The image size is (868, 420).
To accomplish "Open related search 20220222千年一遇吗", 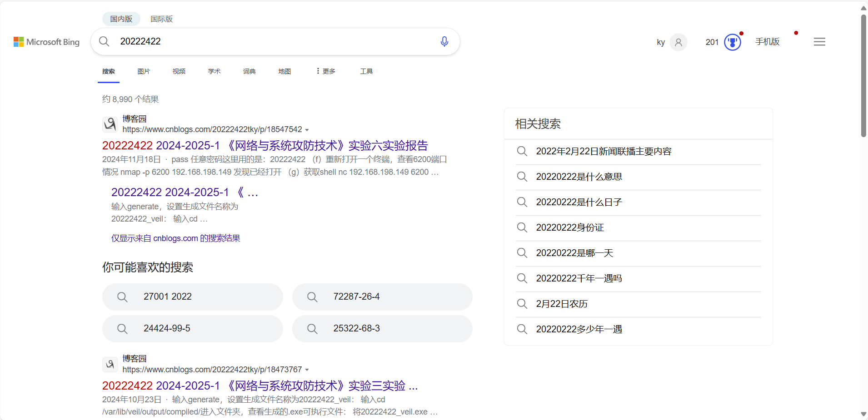I will tap(579, 278).
